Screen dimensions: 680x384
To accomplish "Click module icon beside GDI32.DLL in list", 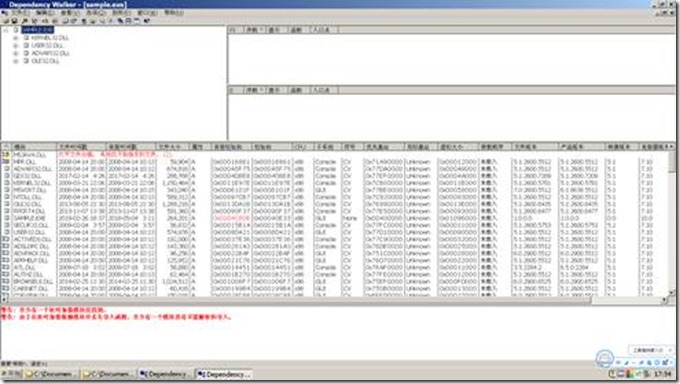I will click(x=6, y=176).
